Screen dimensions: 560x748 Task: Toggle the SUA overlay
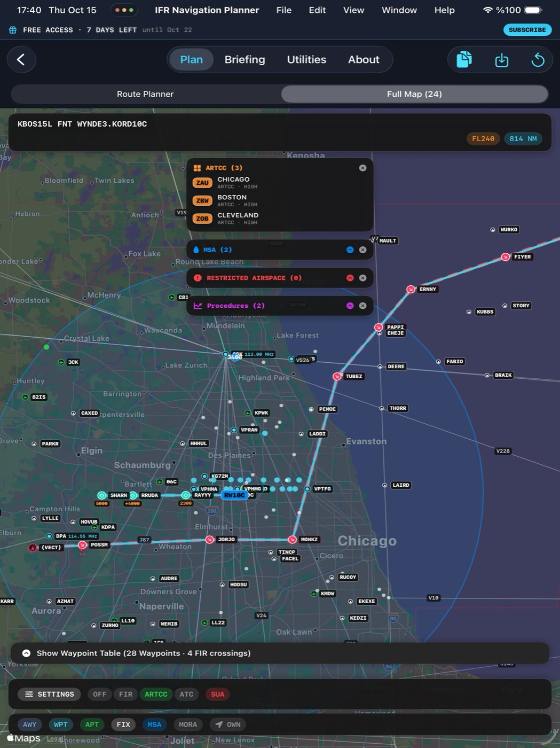(217, 694)
